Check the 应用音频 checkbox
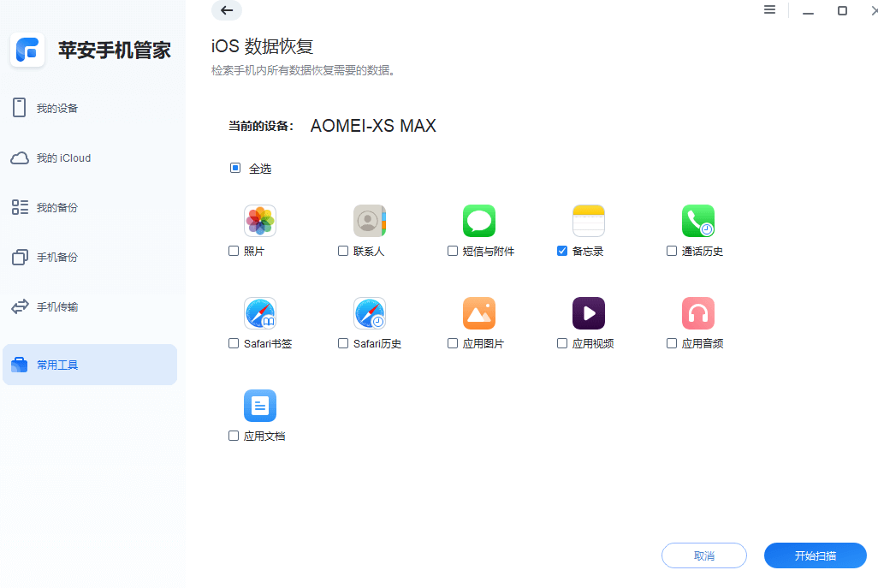Viewport: 878px width, 588px height. [x=672, y=342]
